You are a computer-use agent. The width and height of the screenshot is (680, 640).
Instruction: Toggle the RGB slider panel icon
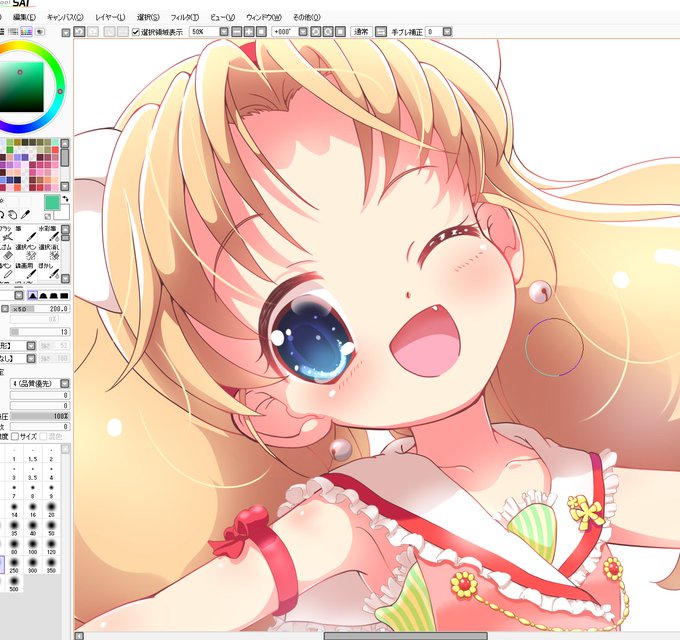coord(13,32)
